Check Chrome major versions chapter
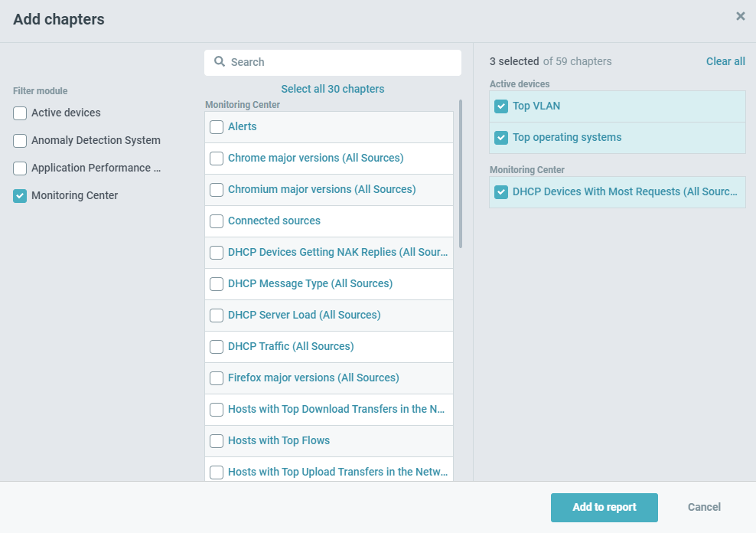Viewport: 756px width, 533px height. (217, 159)
